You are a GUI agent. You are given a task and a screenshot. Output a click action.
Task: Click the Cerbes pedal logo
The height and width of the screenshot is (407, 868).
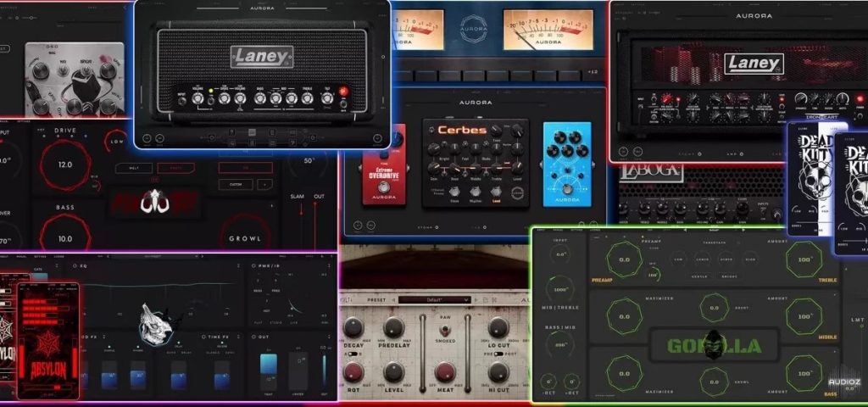[x=461, y=130]
